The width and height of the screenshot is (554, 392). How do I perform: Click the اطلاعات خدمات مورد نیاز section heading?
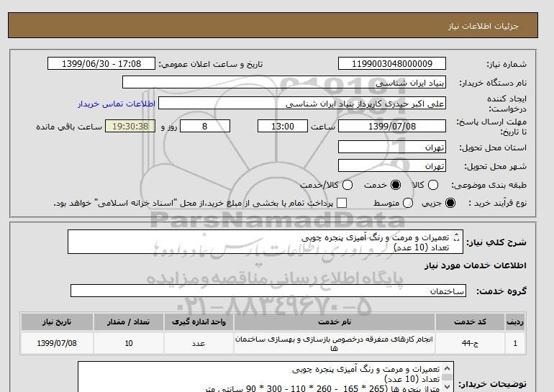pos(475,265)
